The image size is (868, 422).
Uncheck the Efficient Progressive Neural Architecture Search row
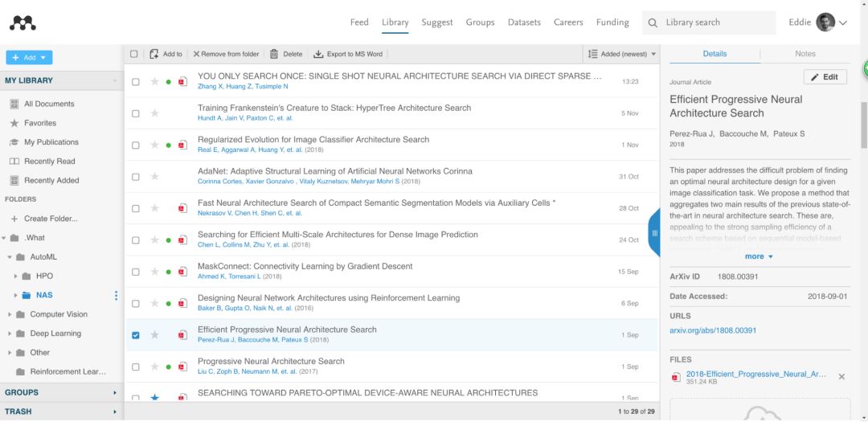click(x=135, y=335)
